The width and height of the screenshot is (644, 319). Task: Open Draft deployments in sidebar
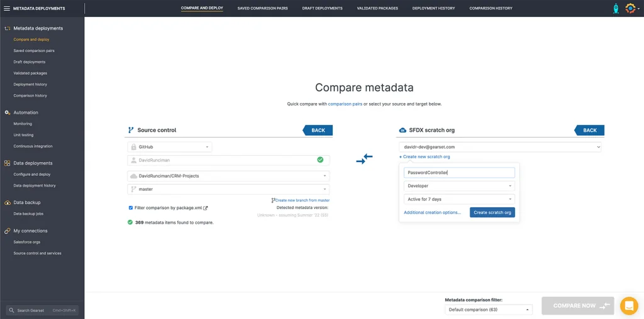[x=30, y=62]
